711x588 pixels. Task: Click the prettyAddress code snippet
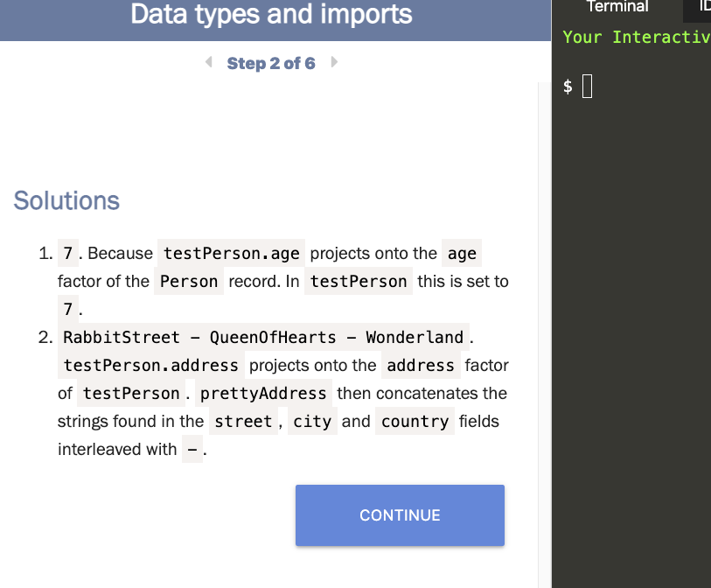(263, 394)
